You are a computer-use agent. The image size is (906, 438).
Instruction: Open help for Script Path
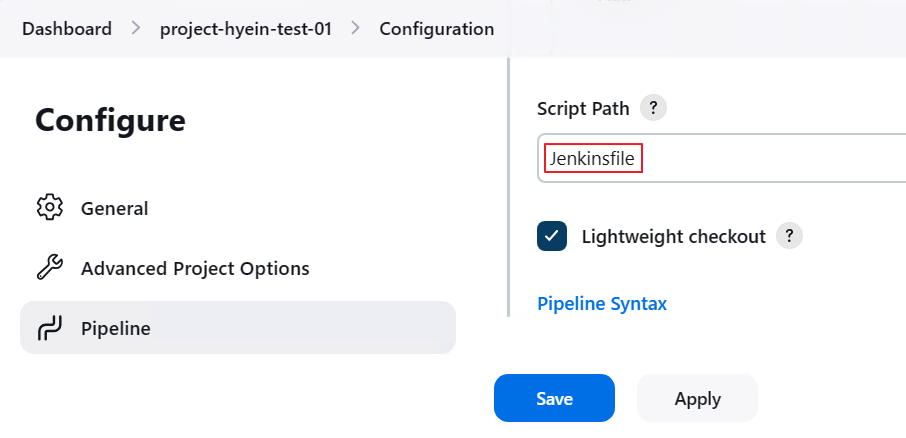(x=653, y=109)
